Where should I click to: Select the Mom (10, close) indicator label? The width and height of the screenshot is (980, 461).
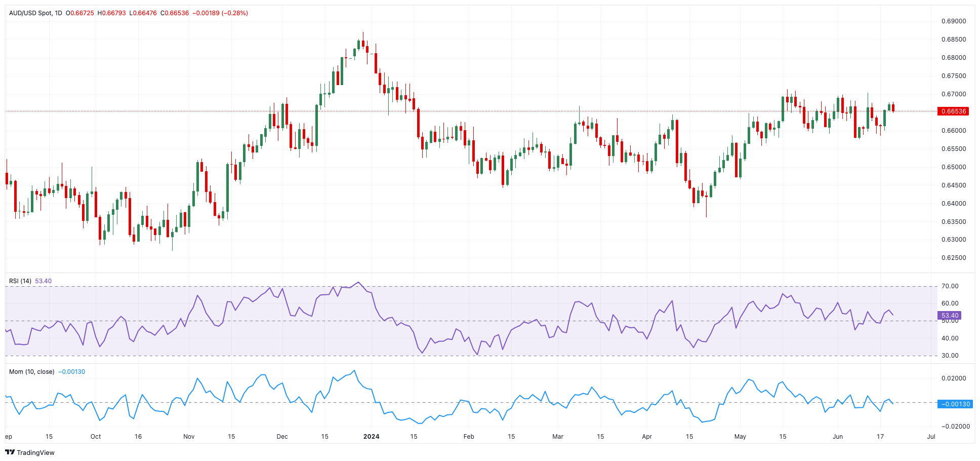pyautogui.click(x=31, y=372)
